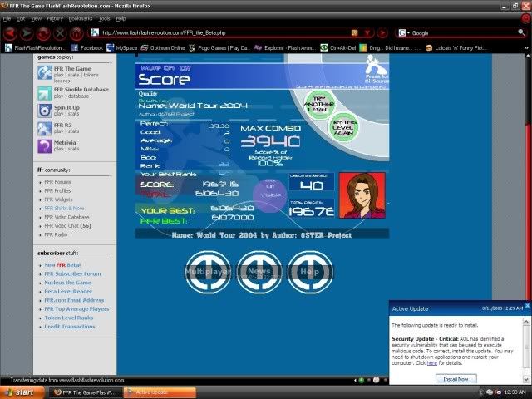The height and width of the screenshot is (399, 532).
Task: Click Install Now in Active Update popup
Action: pyautogui.click(x=456, y=378)
